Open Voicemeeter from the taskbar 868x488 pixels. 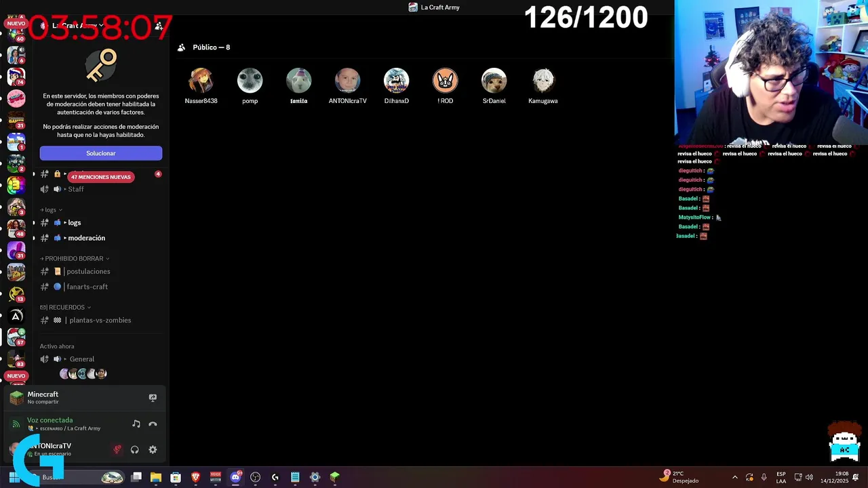tap(216, 477)
